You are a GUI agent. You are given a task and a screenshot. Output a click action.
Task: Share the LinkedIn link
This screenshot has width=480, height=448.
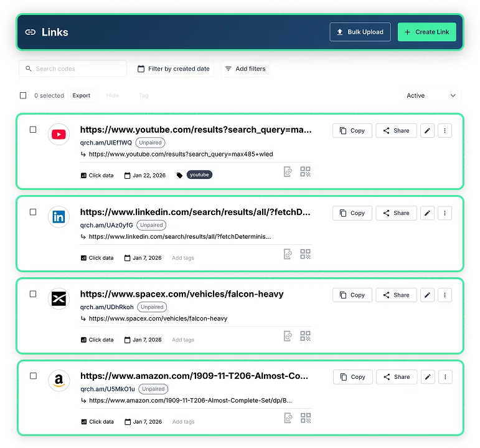click(x=396, y=213)
